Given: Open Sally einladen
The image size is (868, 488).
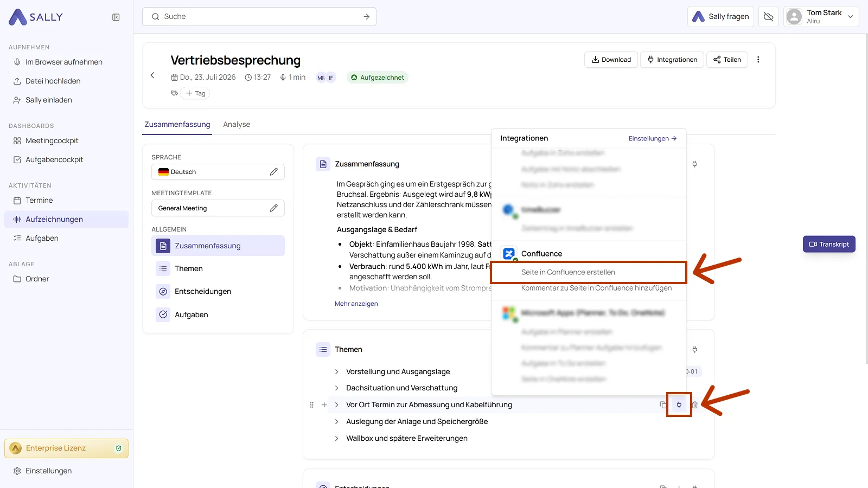Looking at the screenshot, I should tap(49, 100).
